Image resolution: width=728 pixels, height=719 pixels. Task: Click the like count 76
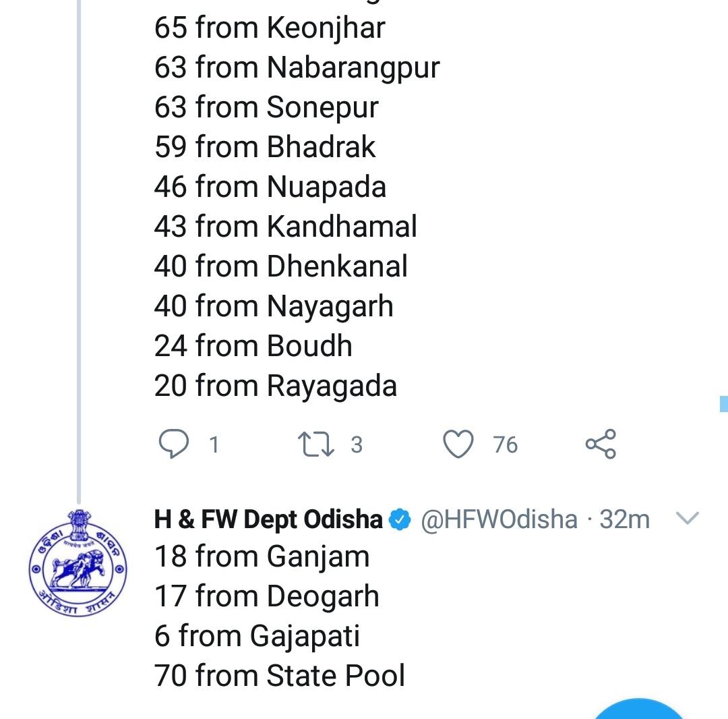point(505,444)
